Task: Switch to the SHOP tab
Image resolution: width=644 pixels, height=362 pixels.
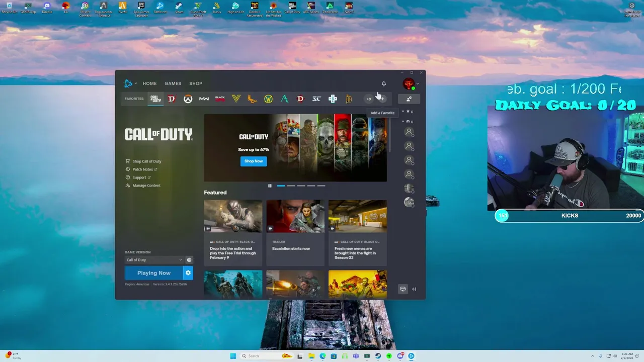Action: pos(196,83)
